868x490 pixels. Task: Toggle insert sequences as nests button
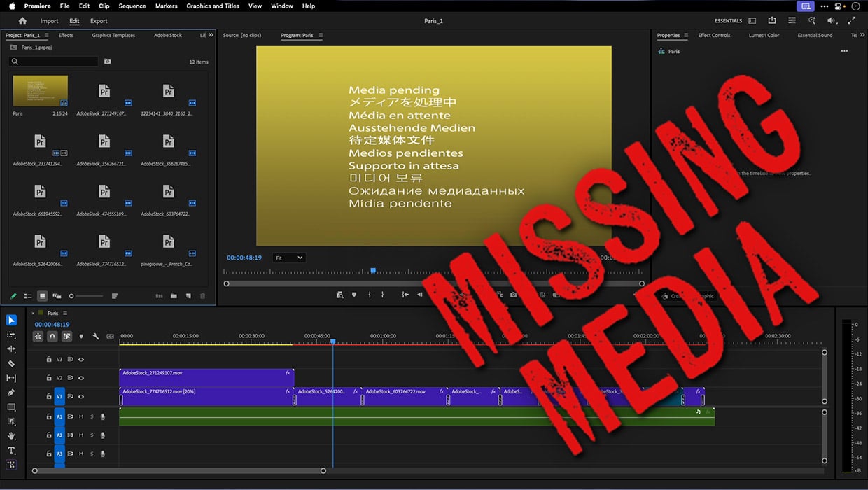[x=38, y=336]
